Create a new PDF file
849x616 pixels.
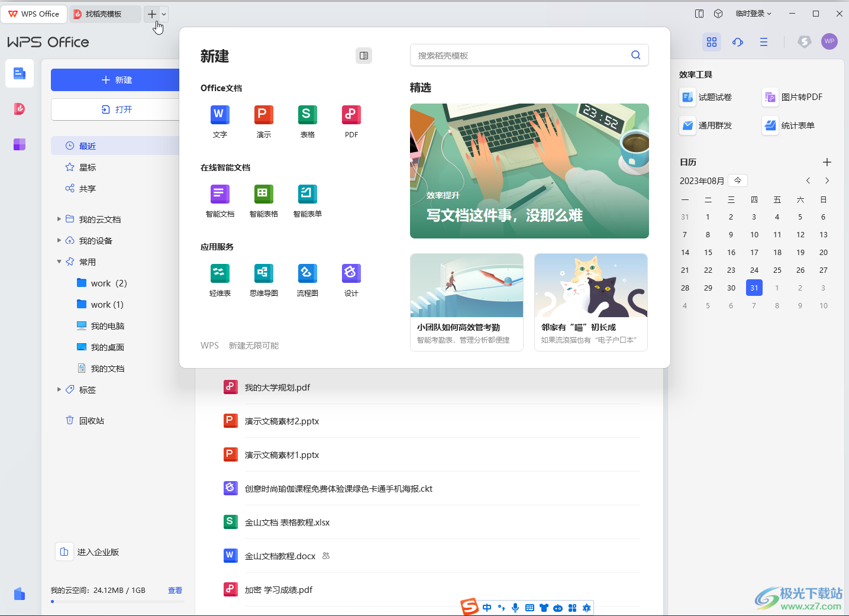tap(351, 121)
